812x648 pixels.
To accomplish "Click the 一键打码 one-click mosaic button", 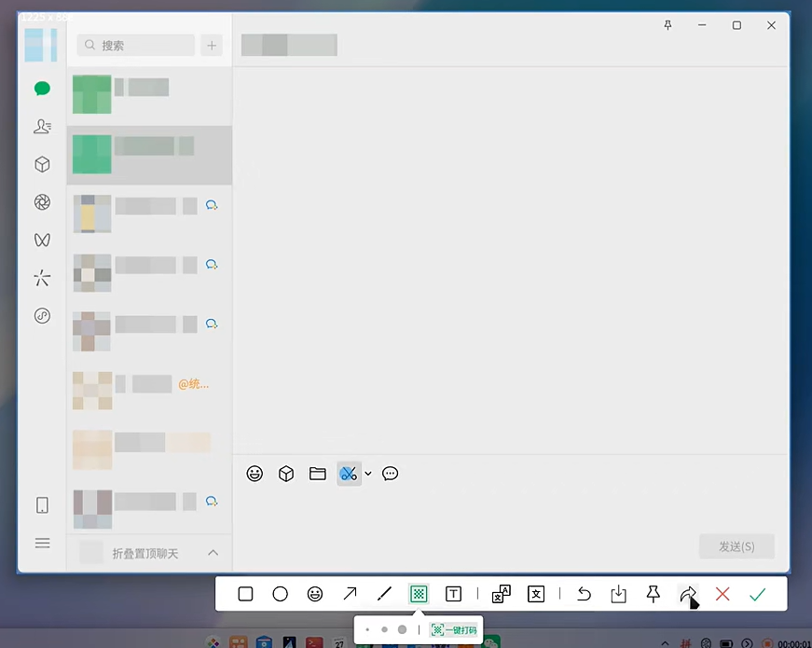I will pos(454,630).
